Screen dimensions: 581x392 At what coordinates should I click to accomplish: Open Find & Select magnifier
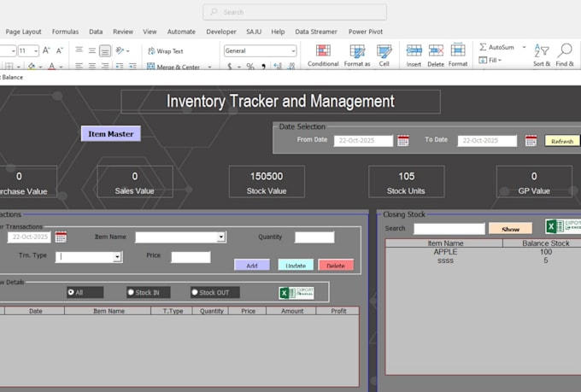click(x=565, y=56)
